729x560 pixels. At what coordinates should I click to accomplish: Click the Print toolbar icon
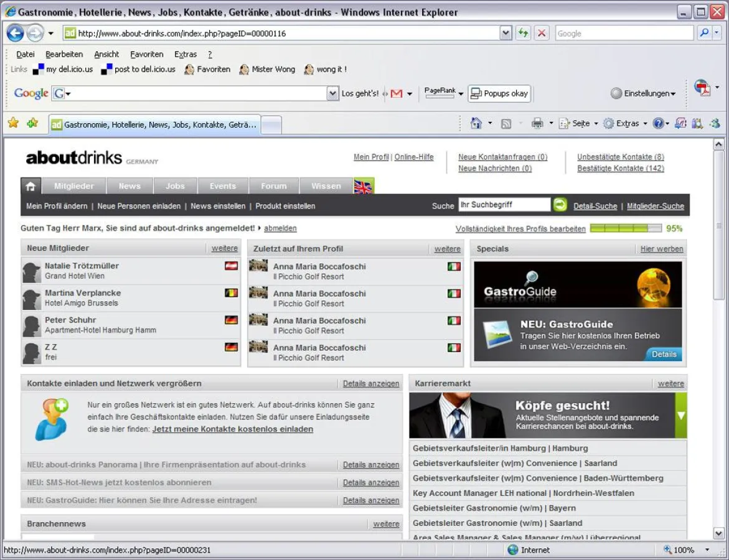(x=537, y=124)
